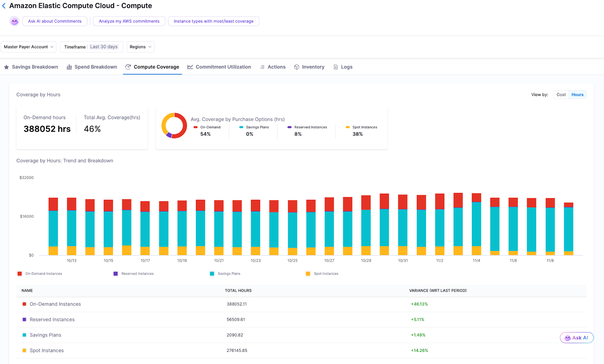Click the Actions list icon

click(x=262, y=67)
